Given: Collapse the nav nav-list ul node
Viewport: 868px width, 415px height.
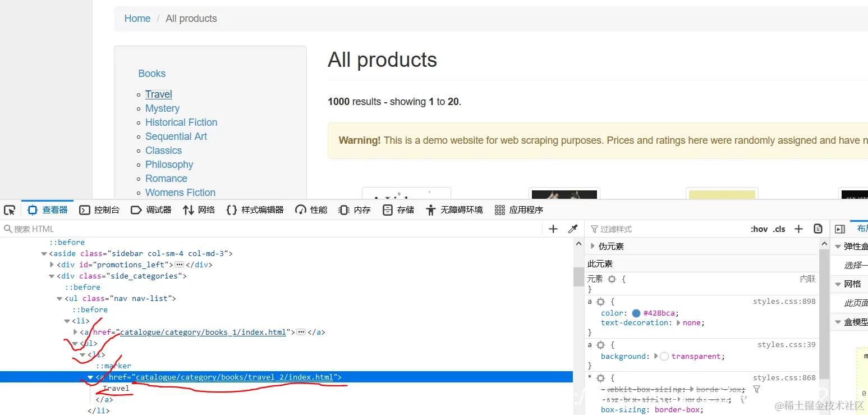Looking at the screenshot, I should tap(60, 299).
